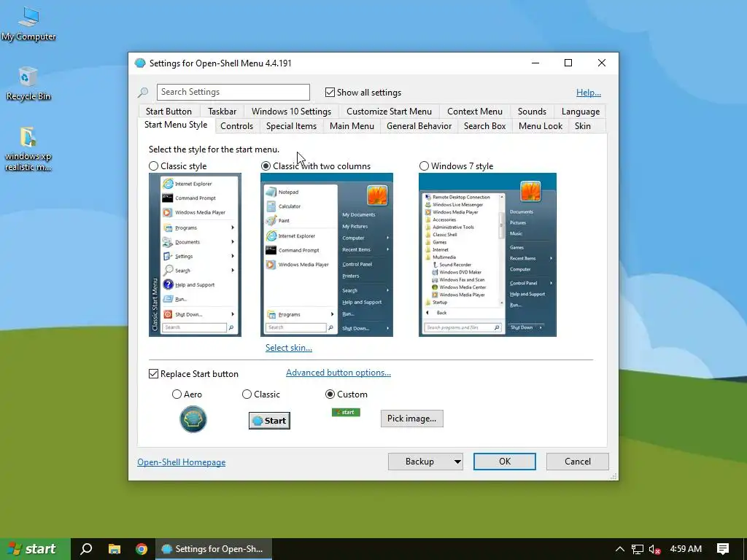Click the Open-Shell icon in title bar
The width and height of the screenshot is (747, 560).
140,63
